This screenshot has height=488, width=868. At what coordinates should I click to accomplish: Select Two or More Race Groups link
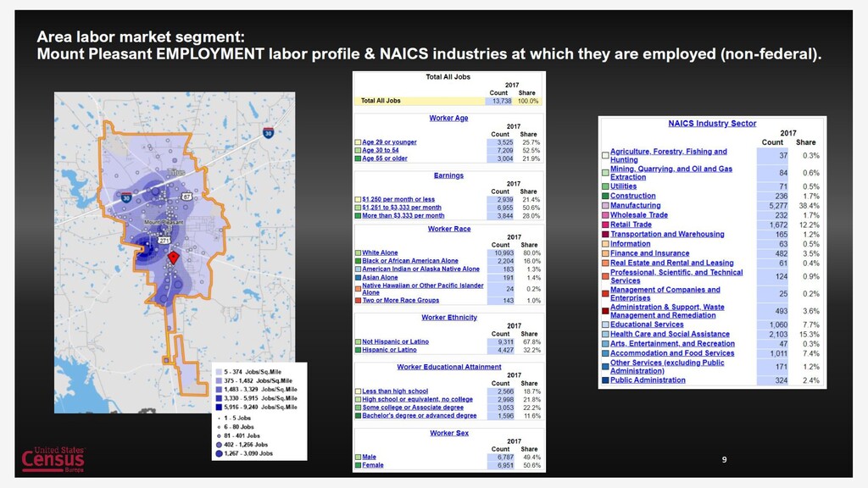401,300
